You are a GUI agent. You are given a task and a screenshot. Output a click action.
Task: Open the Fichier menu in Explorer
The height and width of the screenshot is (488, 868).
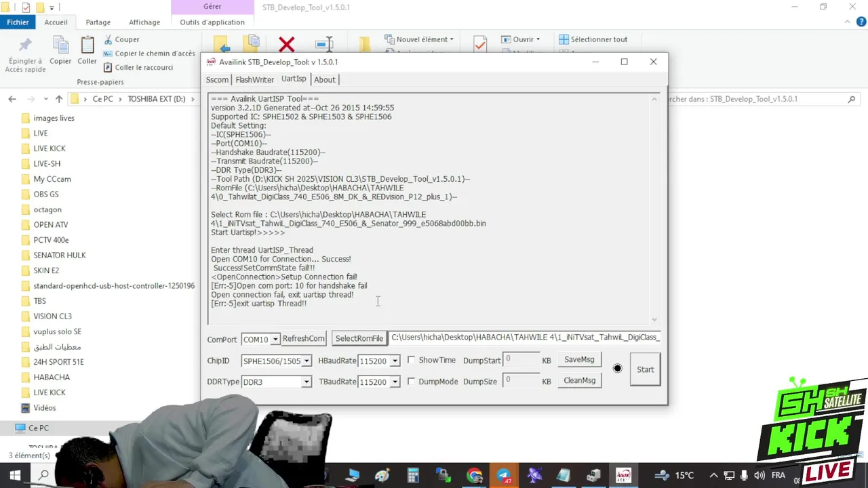point(18,22)
